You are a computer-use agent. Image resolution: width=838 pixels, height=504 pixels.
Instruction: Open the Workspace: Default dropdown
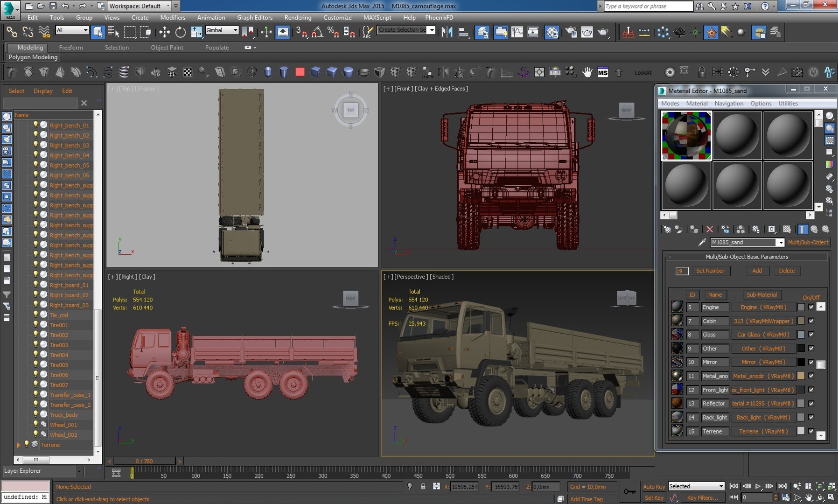point(140,6)
